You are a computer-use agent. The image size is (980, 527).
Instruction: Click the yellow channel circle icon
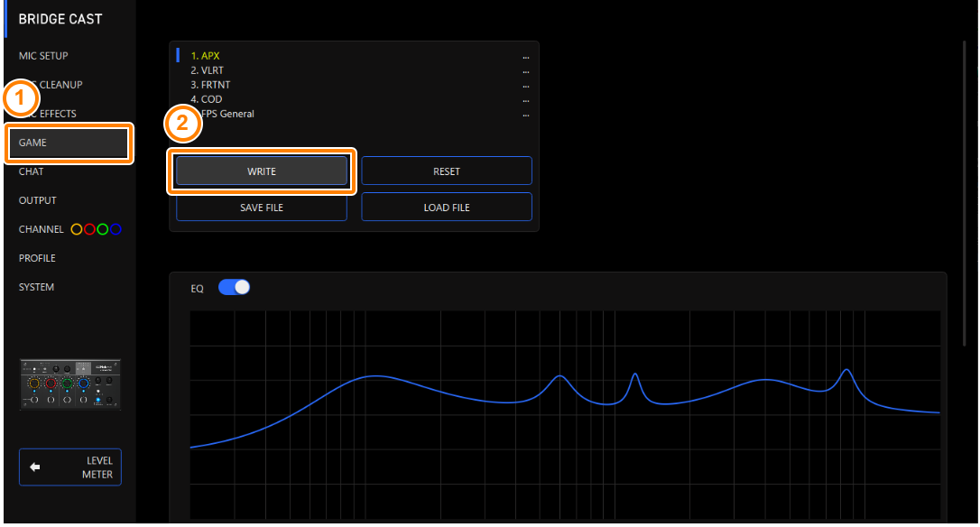coord(77,229)
